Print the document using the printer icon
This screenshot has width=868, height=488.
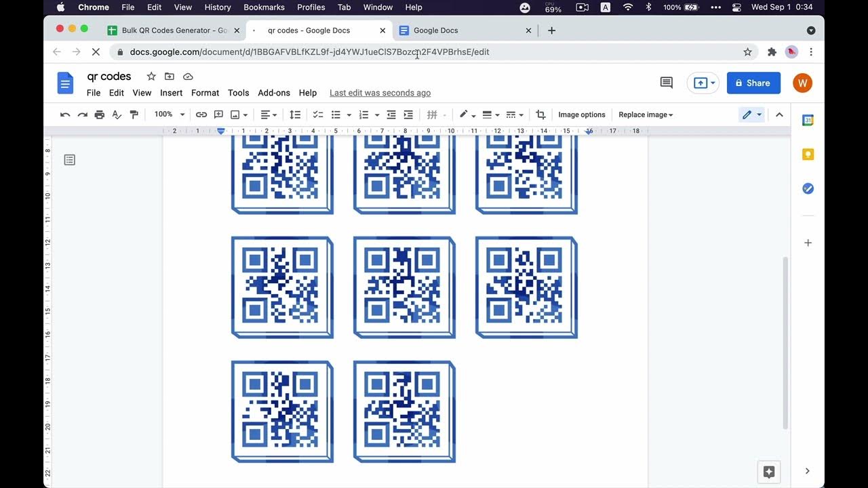(x=100, y=115)
